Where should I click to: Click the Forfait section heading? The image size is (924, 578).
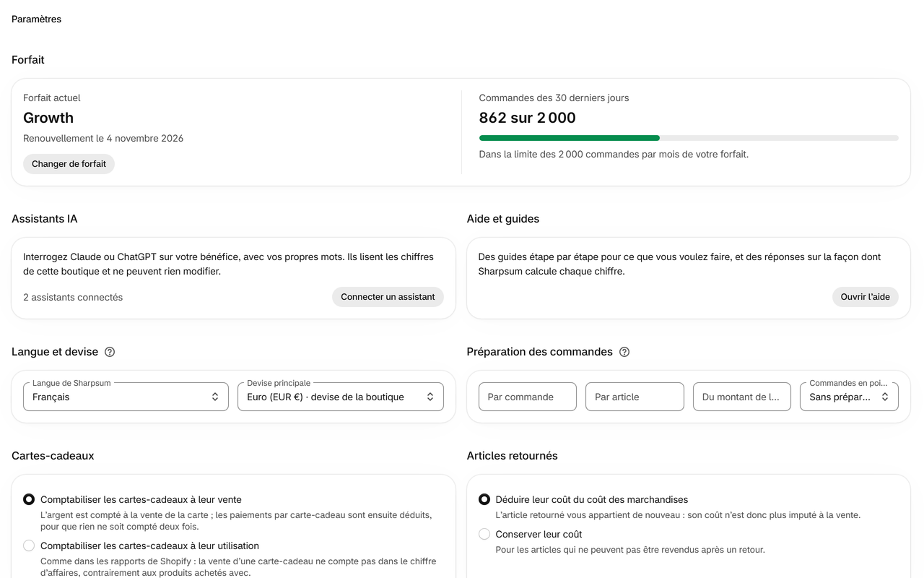coord(28,60)
